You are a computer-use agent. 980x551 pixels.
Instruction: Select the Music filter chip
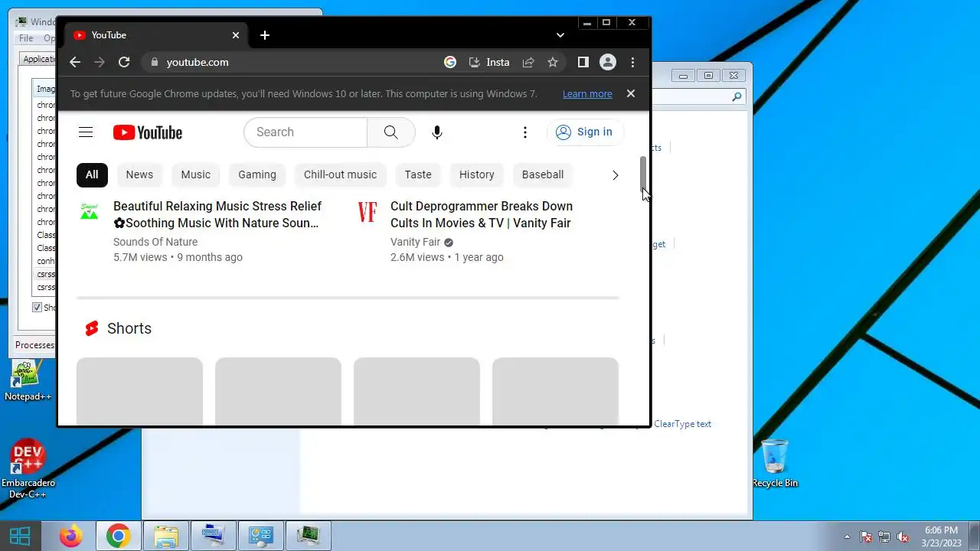pos(196,174)
